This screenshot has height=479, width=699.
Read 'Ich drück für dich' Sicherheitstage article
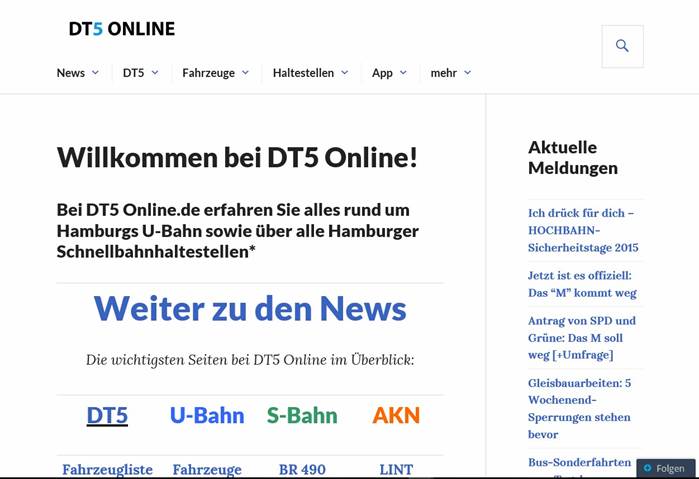point(583,230)
